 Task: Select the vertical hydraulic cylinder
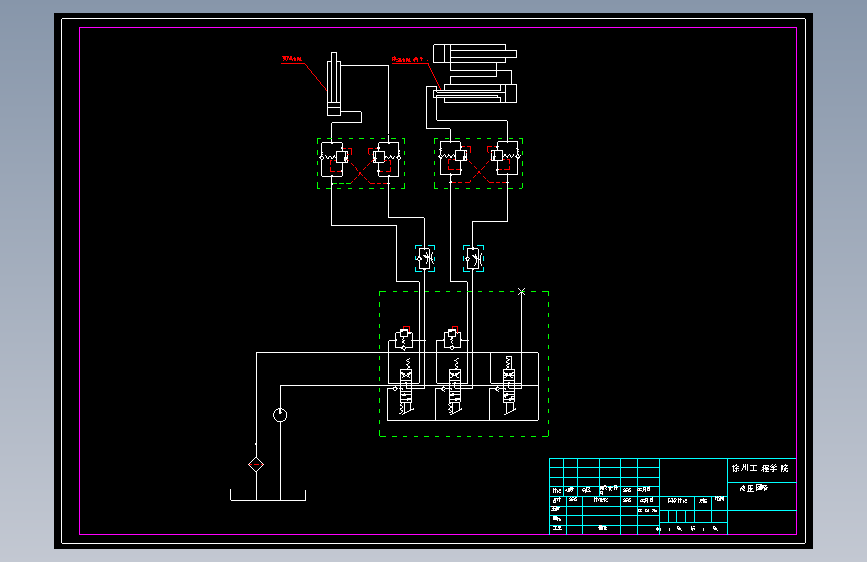pos(333,84)
